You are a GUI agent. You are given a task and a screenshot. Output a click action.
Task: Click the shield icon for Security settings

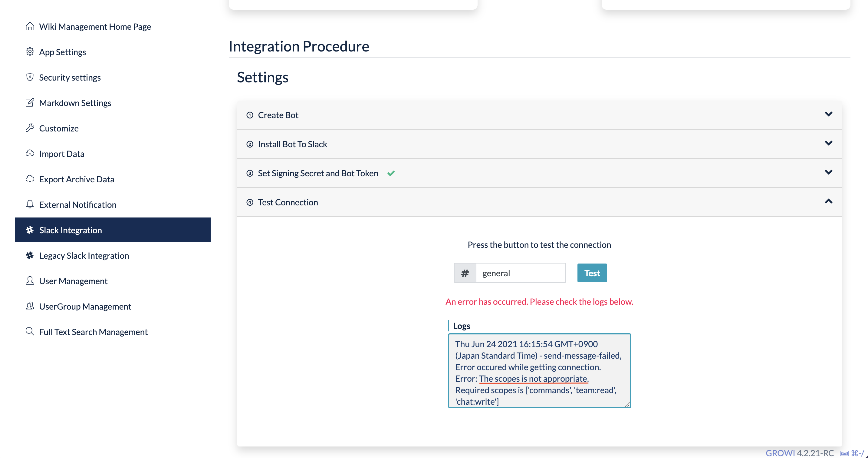(30, 77)
